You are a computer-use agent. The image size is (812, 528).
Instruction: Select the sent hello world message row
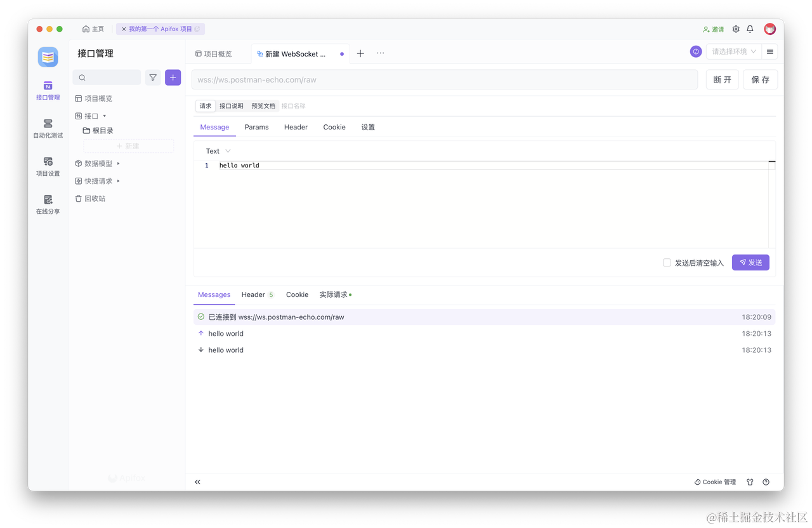tap(485, 333)
